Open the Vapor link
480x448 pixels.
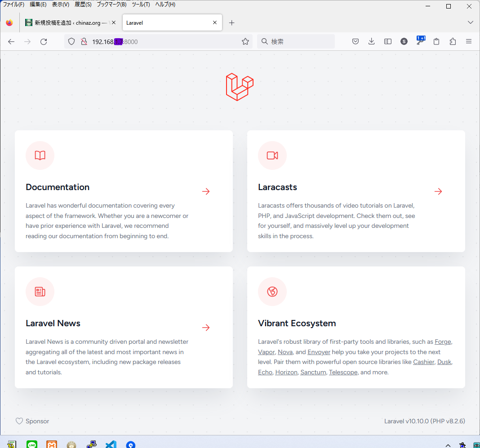(x=267, y=352)
